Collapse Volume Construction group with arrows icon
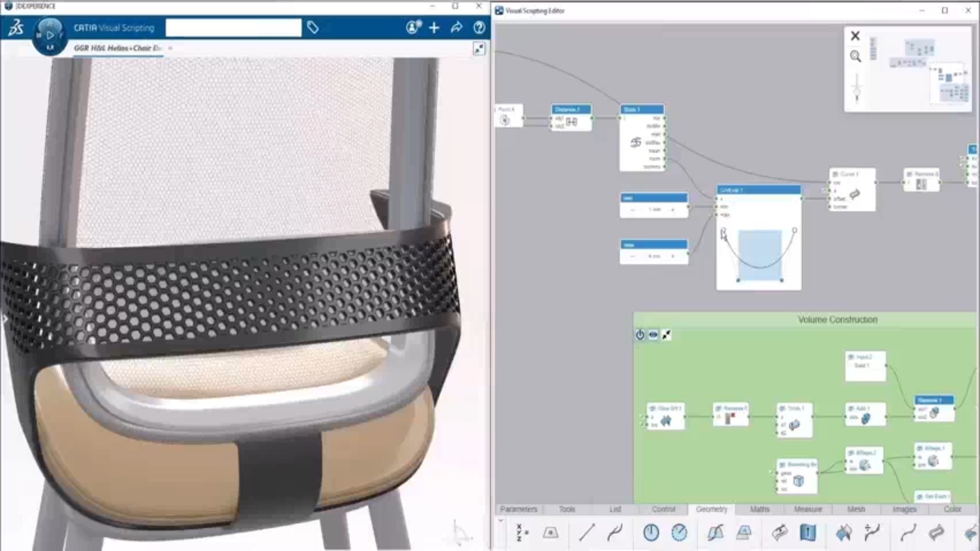980x551 pixels. 666,335
